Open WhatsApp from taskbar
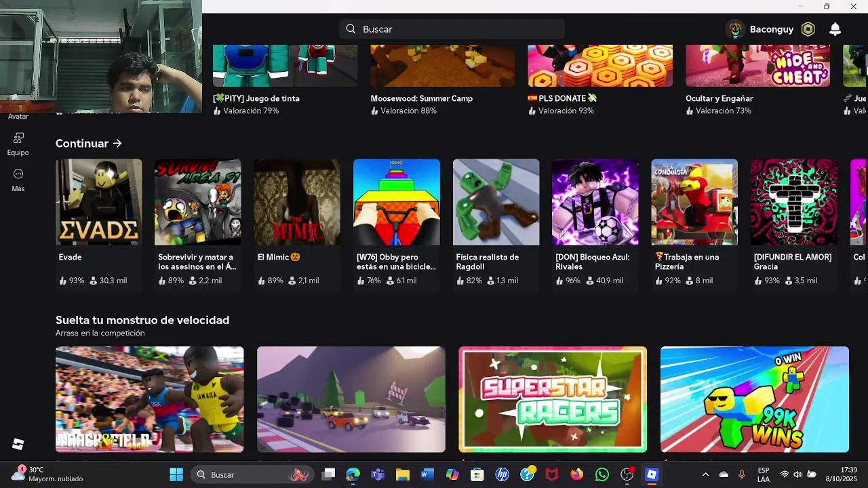868x488 pixels. (602, 474)
